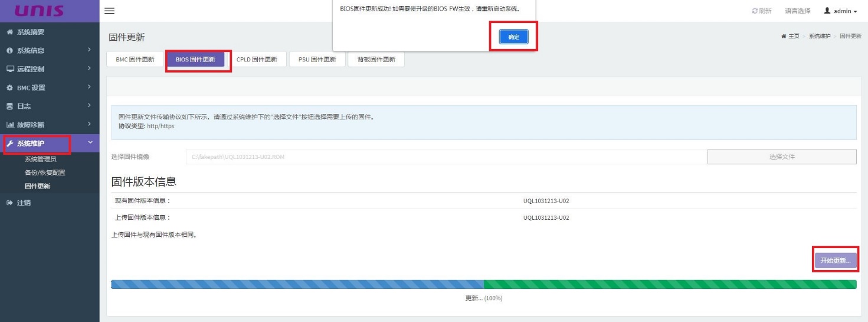Click the green half of progress bar
This screenshot has height=322, width=868.
670,285
